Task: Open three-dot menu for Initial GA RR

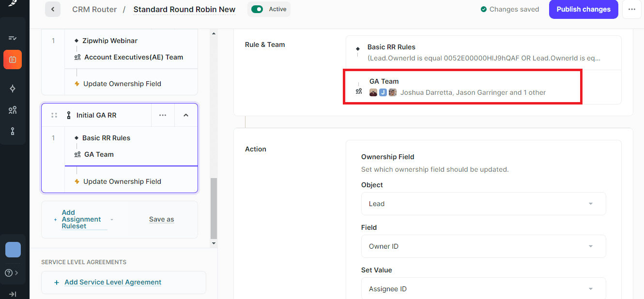Action: pos(163,115)
